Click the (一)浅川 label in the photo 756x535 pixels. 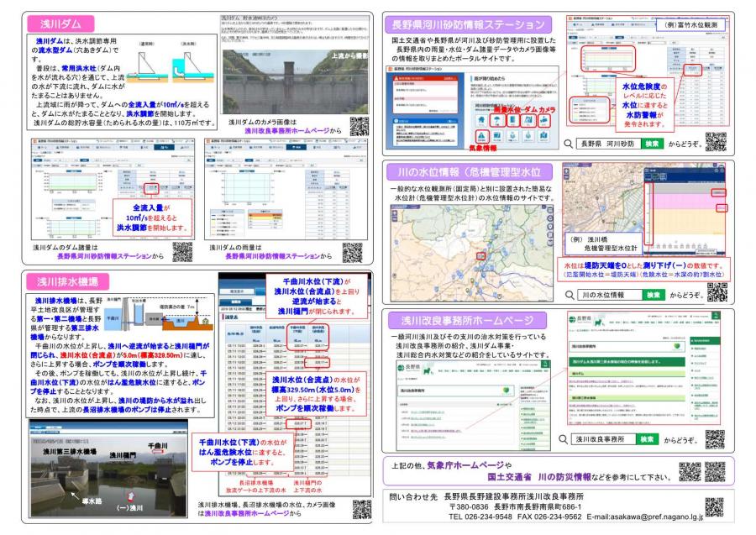[x=129, y=507]
